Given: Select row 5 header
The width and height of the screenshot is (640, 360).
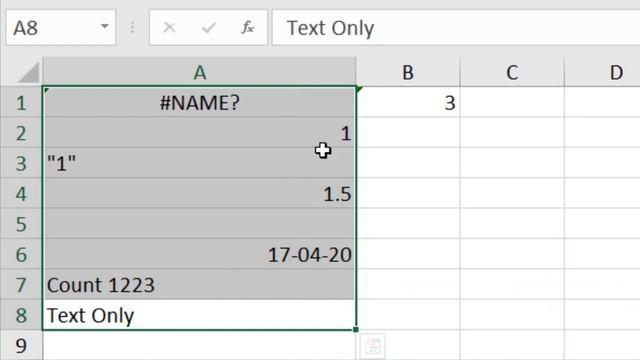Looking at the screenshot, I should (22, 224).
